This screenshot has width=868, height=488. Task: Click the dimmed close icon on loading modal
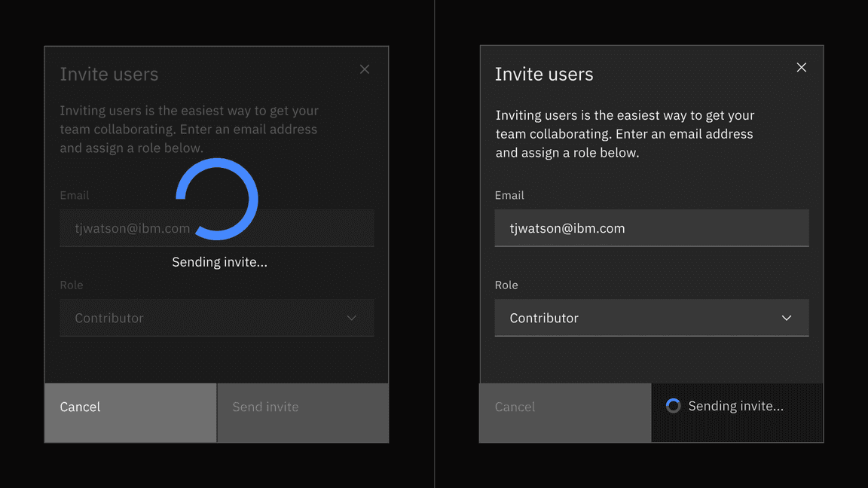(365, 69)
